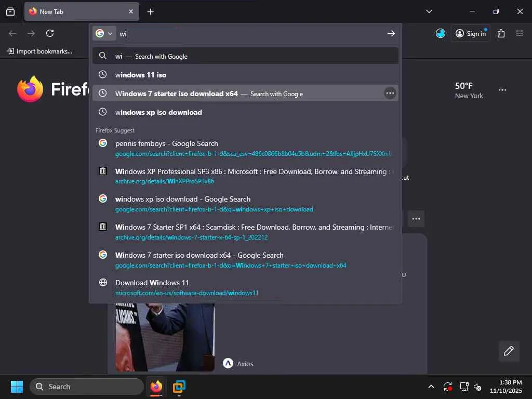Open weather widget options menu
This screenshot has height=399, width=532.
pyautogui.click(x=502, y=90)
